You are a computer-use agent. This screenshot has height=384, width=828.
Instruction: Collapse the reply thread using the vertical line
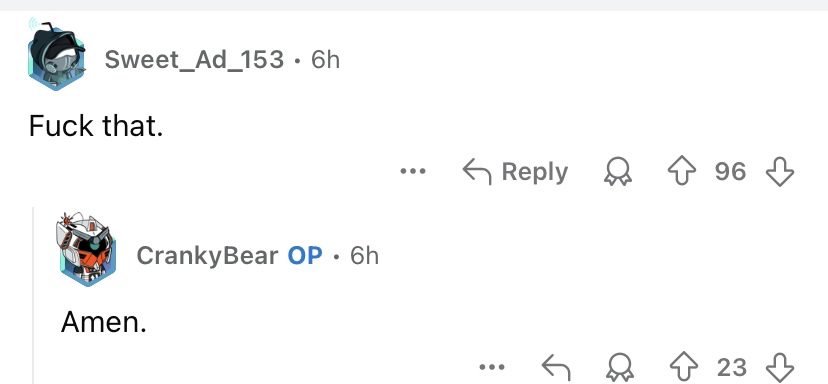pyautogui.click(x=33, y=296)
